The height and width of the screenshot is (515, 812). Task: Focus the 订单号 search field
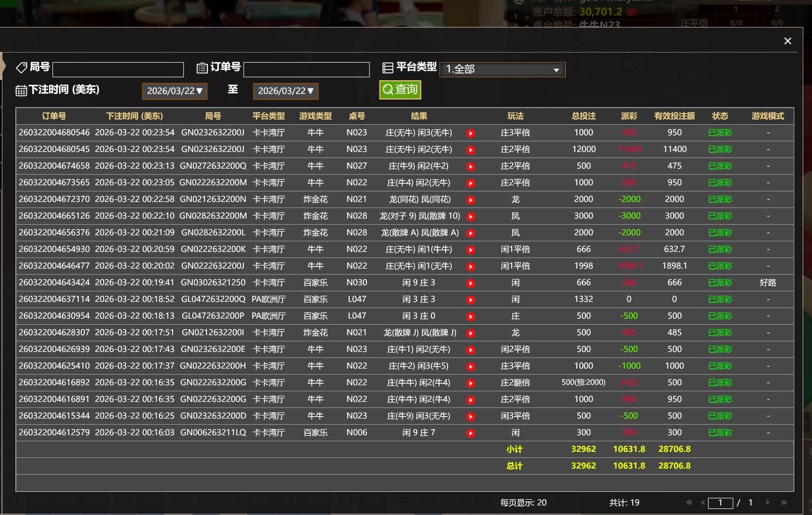point(306,70)
